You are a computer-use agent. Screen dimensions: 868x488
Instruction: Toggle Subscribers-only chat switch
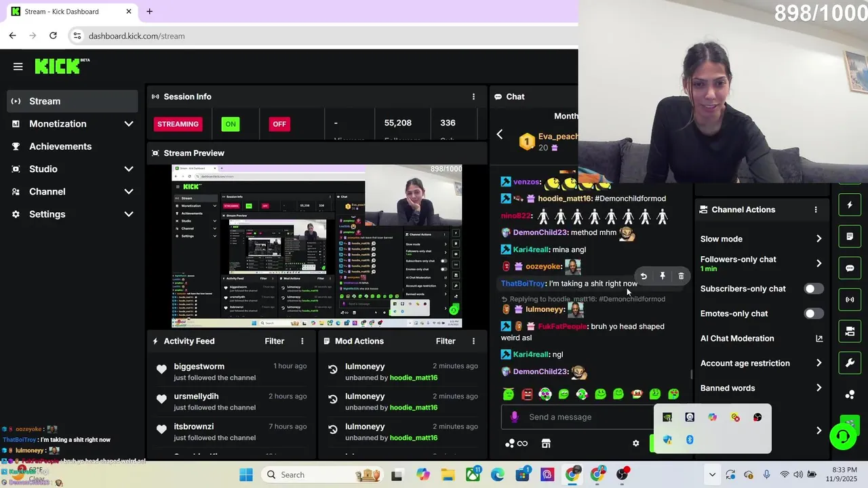[x=814, y=289]
